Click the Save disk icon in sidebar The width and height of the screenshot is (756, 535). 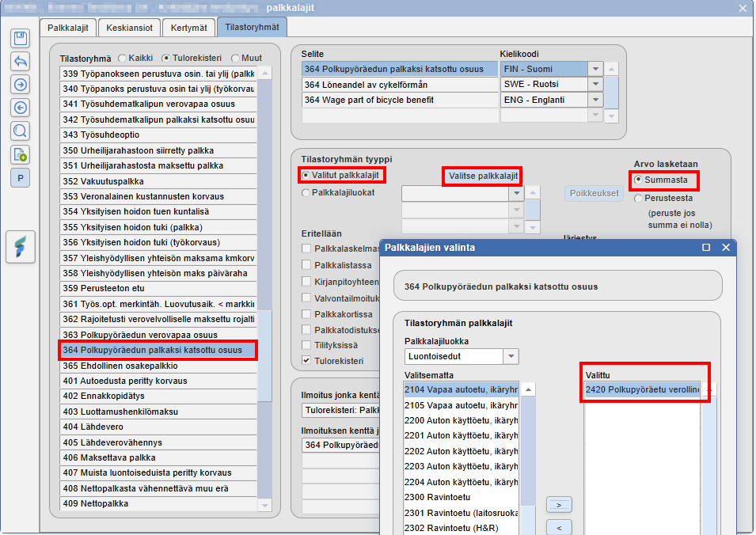(x=21, y=38)
